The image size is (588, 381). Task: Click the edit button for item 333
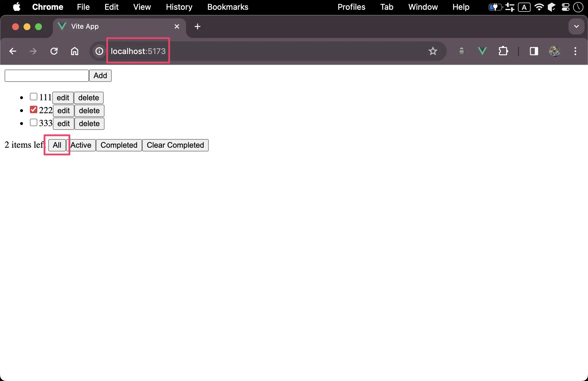[63, 124]
